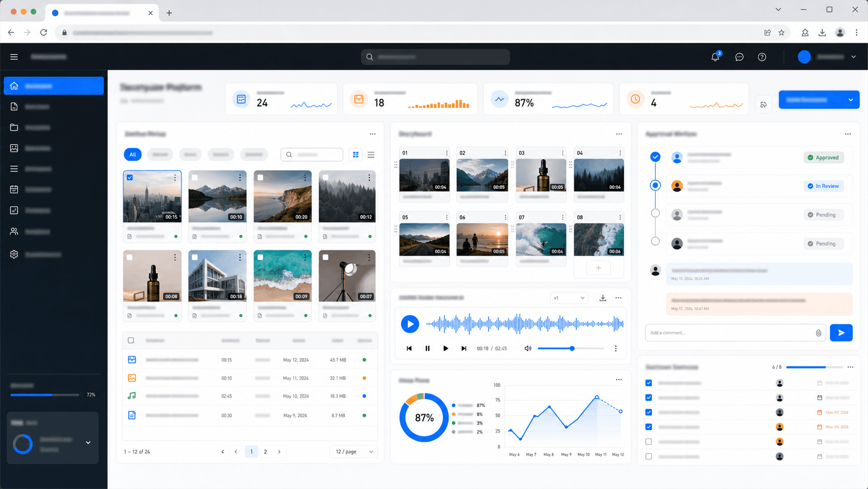868x489 pixels.
Task: Go to the next page with the right chevron
Action: (x=279, y=452)
